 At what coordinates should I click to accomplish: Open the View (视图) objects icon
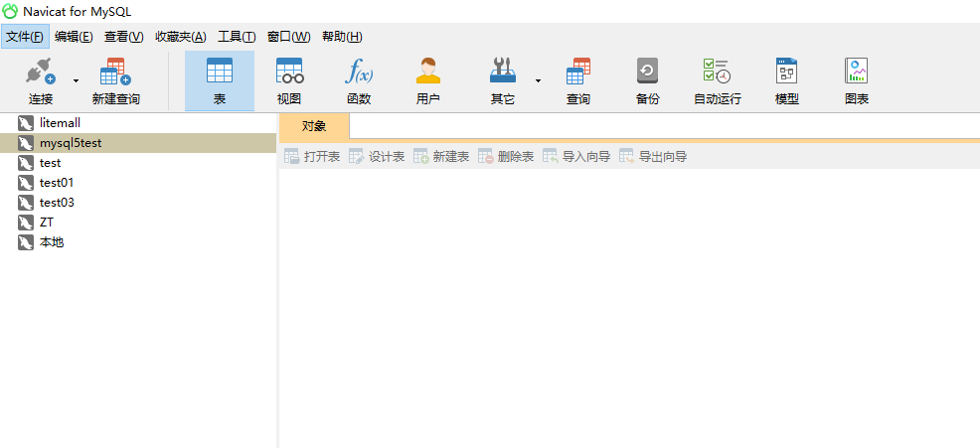coord(289,80)
